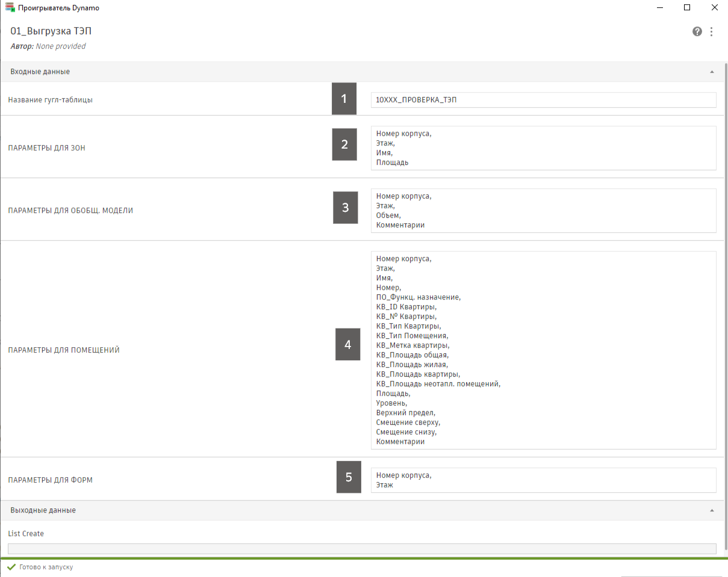The width and height of the screenshot is (728, 577).
Task: Focus the Название гугл-таблицы input field
Action: point(543,100)
